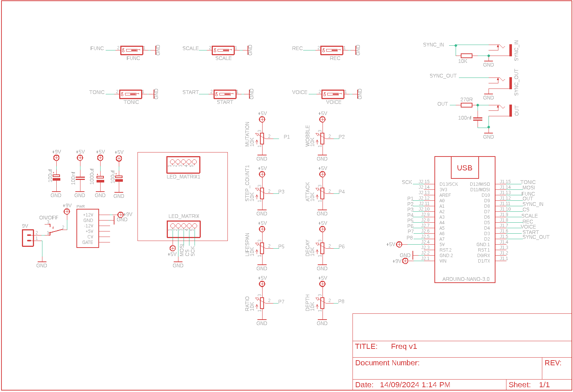Viewport: 573px width, 392px height.
Task: Click the SYNC_OUT net label by jack
Action: point(443,76)
